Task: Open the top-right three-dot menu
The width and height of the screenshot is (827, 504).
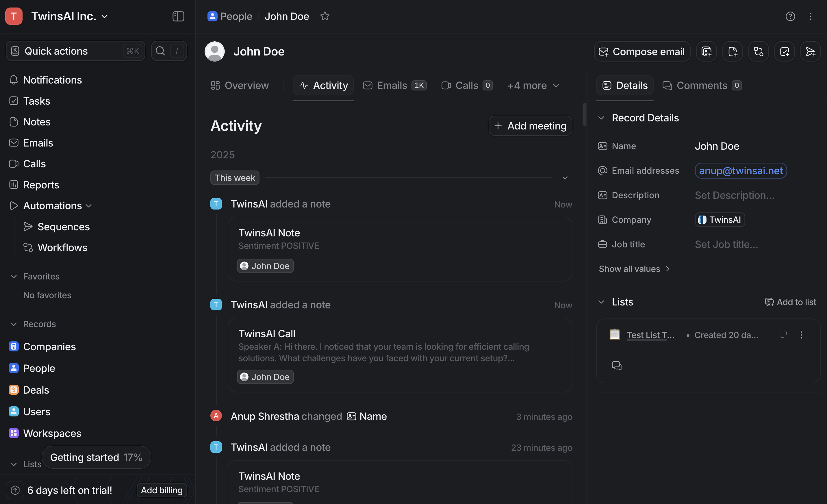Action: 810,16
